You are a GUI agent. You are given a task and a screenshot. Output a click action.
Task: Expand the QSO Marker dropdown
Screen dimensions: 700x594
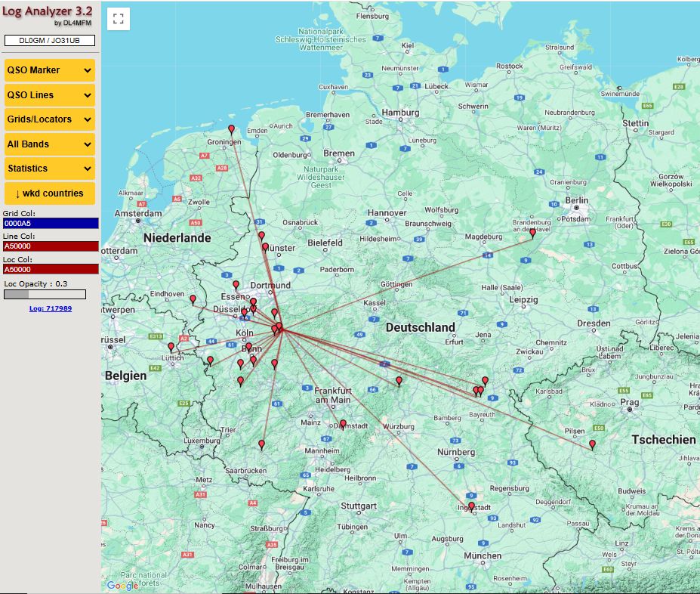pos(50,70)
